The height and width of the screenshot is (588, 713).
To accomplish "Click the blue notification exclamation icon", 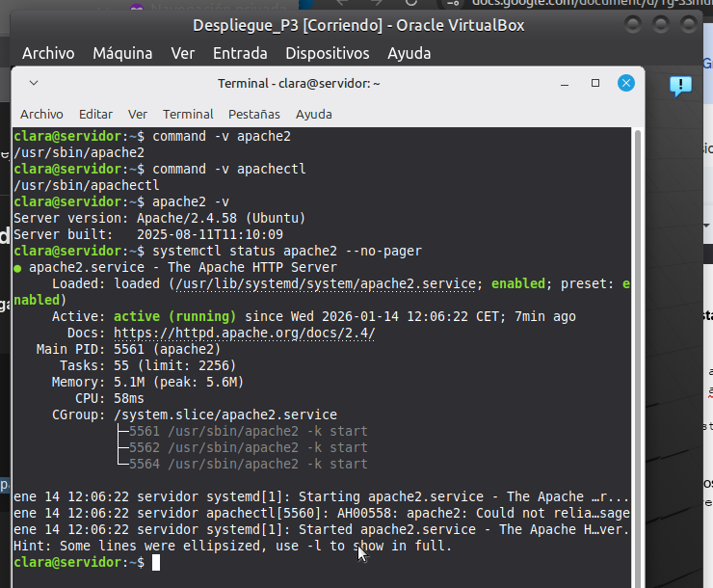I will pos(680,87).
